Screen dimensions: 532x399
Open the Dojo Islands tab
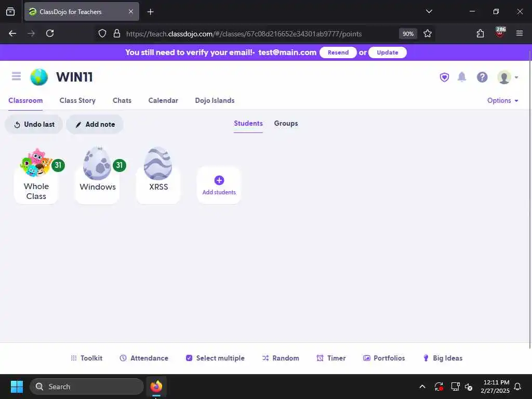[215, 100]
